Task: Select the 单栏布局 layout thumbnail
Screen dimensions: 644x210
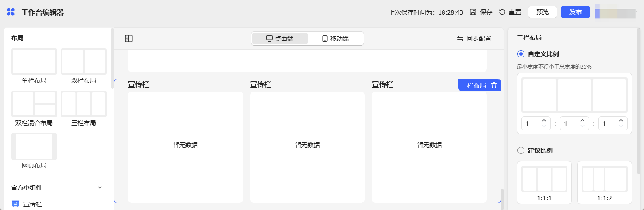Action: coord(34,61)
